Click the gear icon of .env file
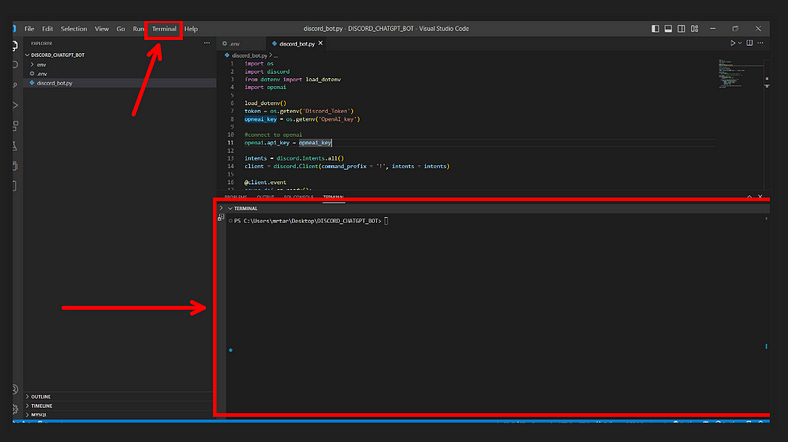The width and height of the screenshot is (788, 442). [x=32, y=73]
